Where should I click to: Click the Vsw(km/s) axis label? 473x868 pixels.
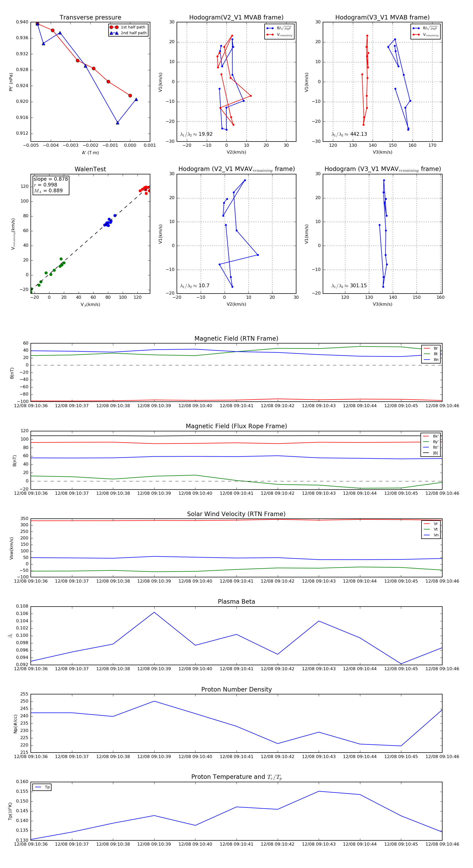[12, 548]
